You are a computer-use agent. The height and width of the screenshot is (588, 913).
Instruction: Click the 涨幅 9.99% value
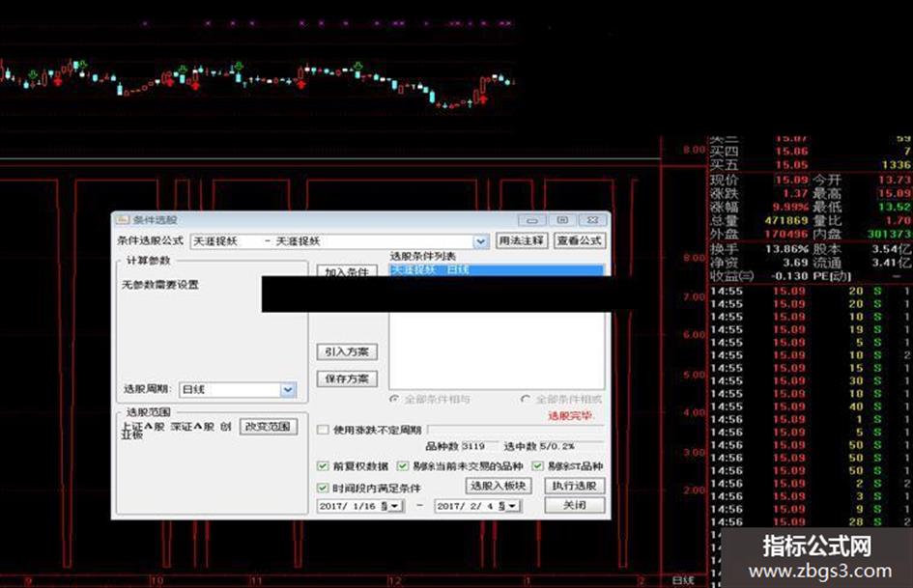pos(790,207)
